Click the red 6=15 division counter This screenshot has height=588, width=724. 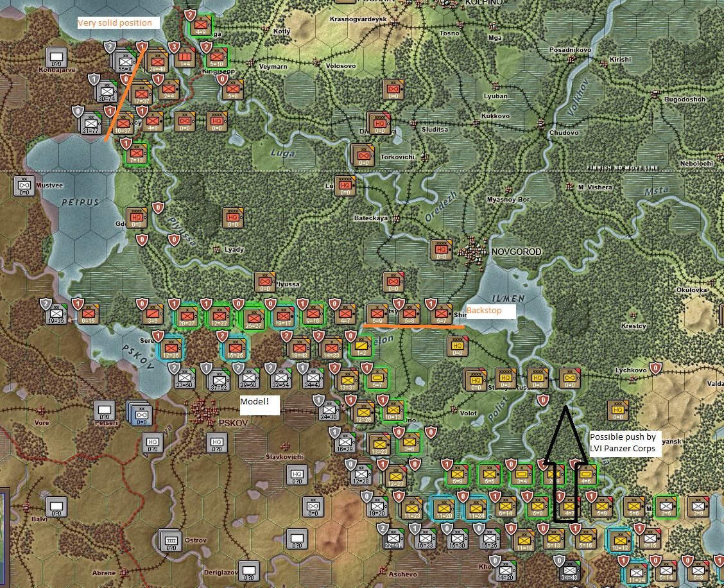[x=89, y=313]
